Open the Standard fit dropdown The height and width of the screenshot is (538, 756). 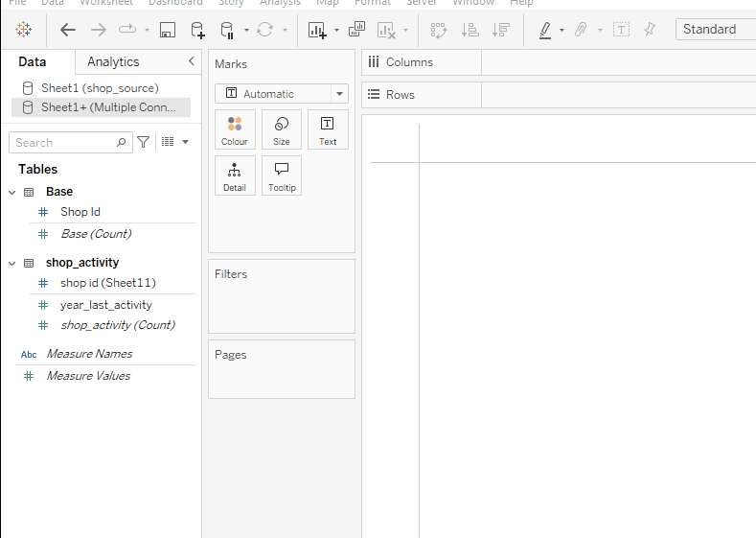pyautogui.click(x=714, y=30)
